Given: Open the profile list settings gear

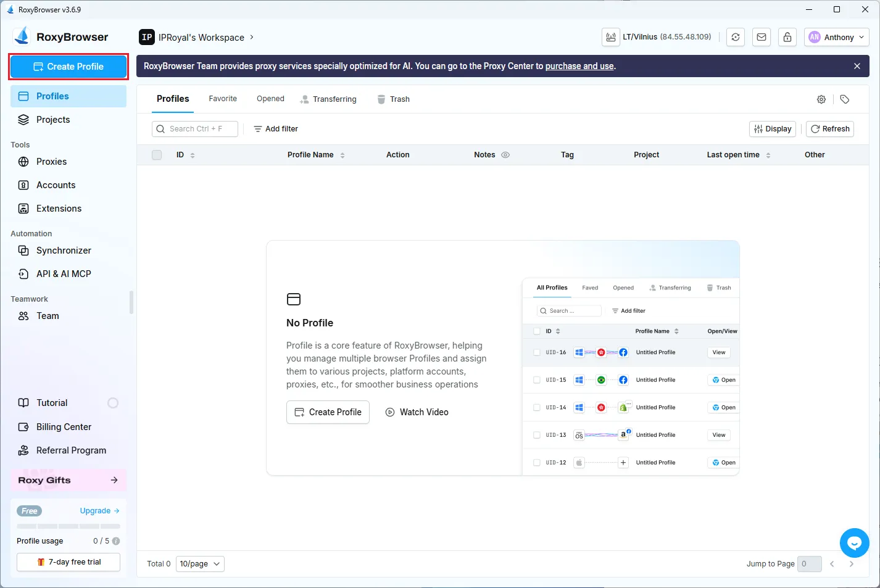Looking at the screenshot, I should pos(821,99).
